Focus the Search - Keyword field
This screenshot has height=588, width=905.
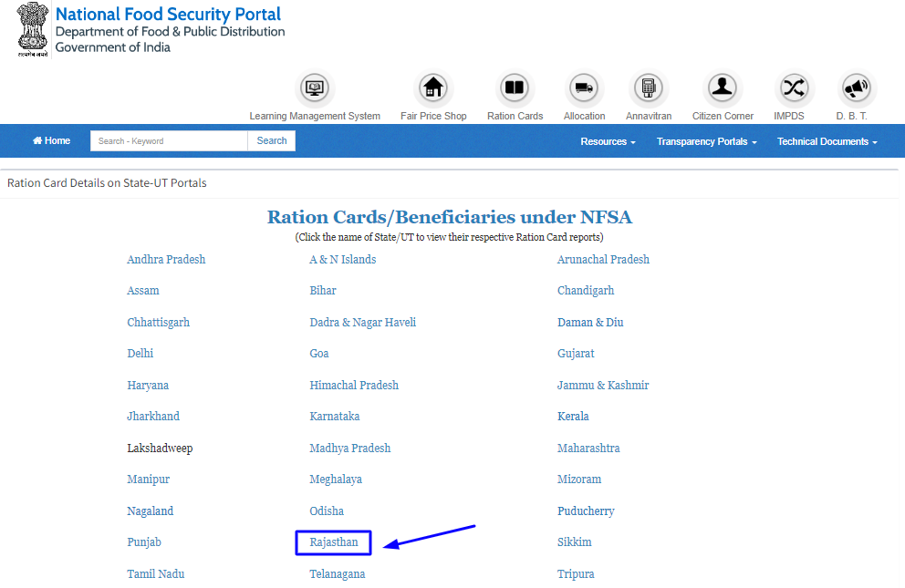[169, 140]
